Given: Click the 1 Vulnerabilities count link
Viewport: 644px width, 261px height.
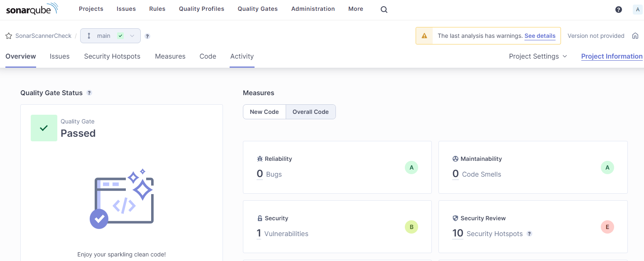Looking at the screenshot, I should [x=259, y=233].
